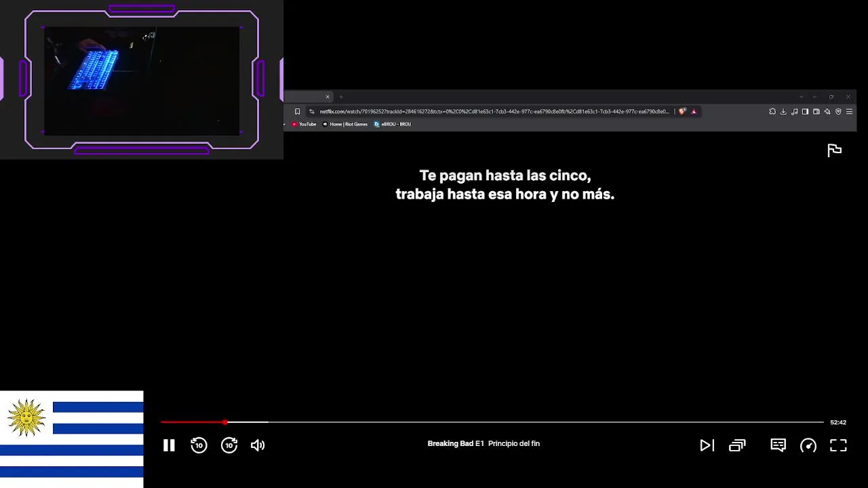Image resolution: width=868 pixels, height=488 pixels.
Task: Bookmark this page in the browser
Action: pos(297,111)
